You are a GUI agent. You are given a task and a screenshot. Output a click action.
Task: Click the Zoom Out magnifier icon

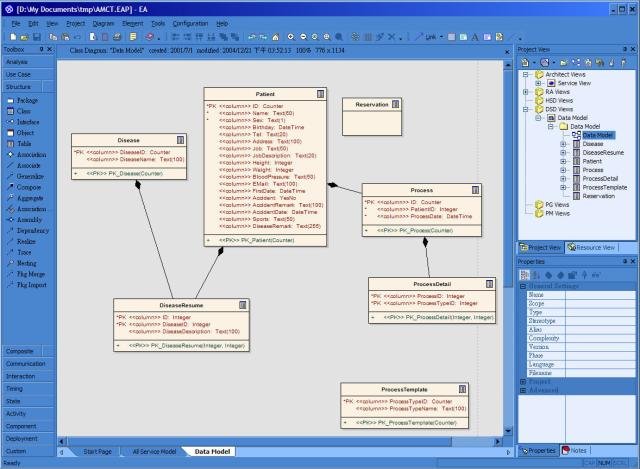point(303,37)
